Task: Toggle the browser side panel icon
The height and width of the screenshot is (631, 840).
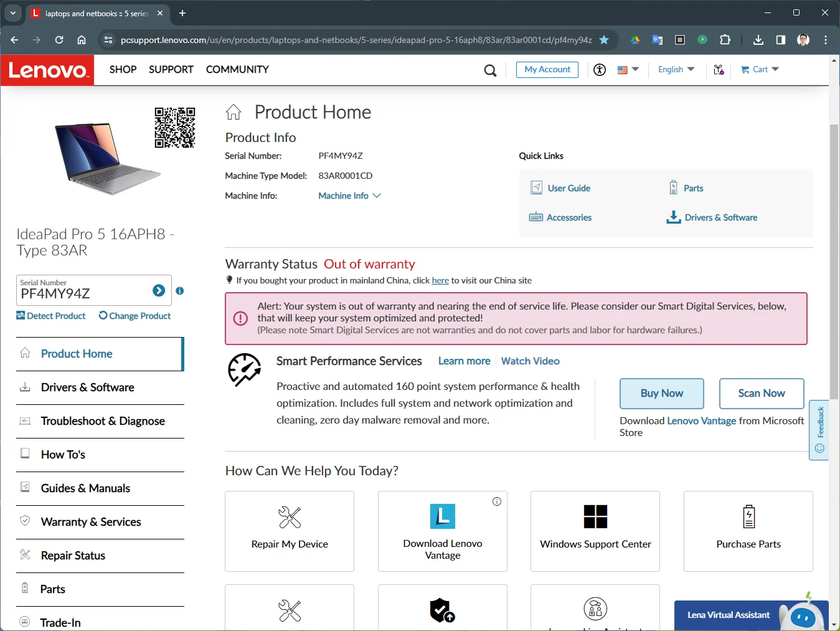Action: coord(781,40)
